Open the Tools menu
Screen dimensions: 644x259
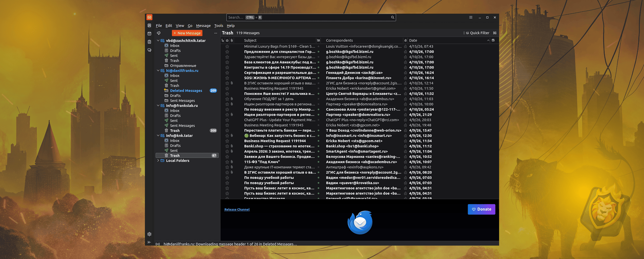pos(219,26)
